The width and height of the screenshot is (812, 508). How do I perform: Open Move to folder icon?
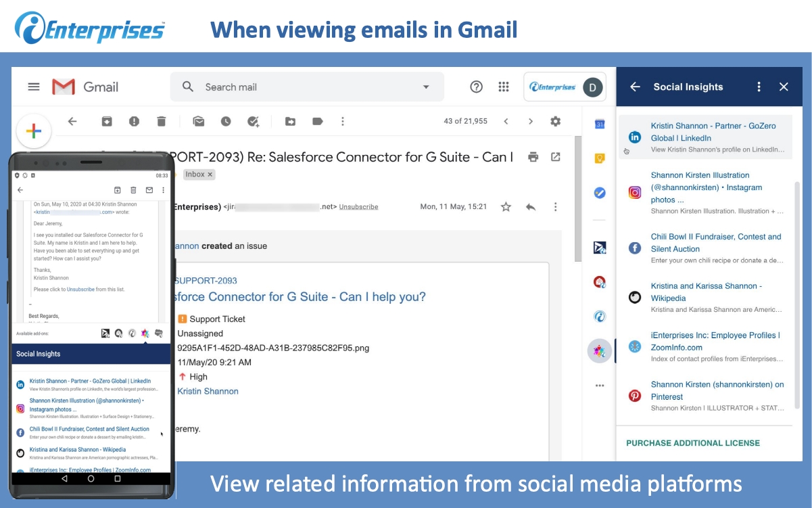point(290,121)
